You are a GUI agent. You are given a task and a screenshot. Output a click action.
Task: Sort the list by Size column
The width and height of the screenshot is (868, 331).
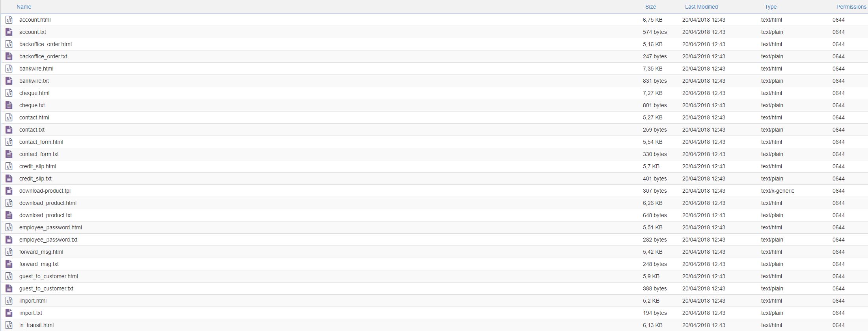click(x=650, y=7)
